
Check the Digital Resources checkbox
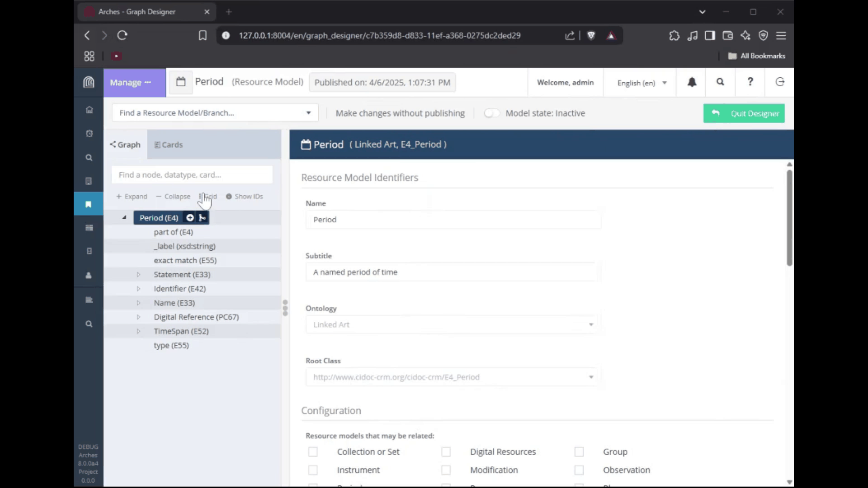[446, 452]
